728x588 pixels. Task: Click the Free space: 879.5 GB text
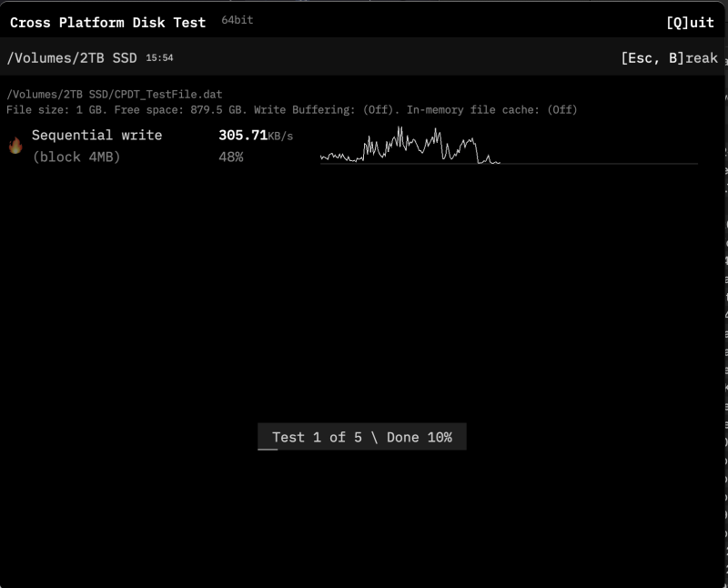(180, 110)
